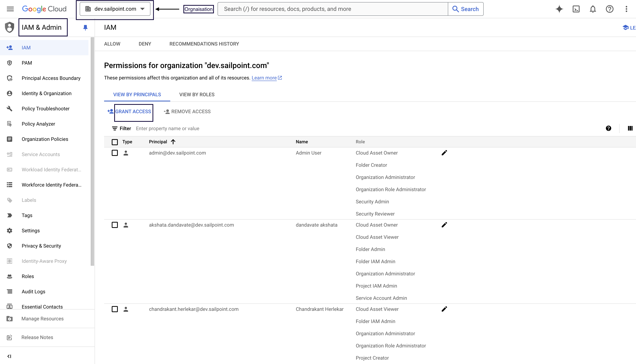Click the Manage Resources icon

pos(10,318)
